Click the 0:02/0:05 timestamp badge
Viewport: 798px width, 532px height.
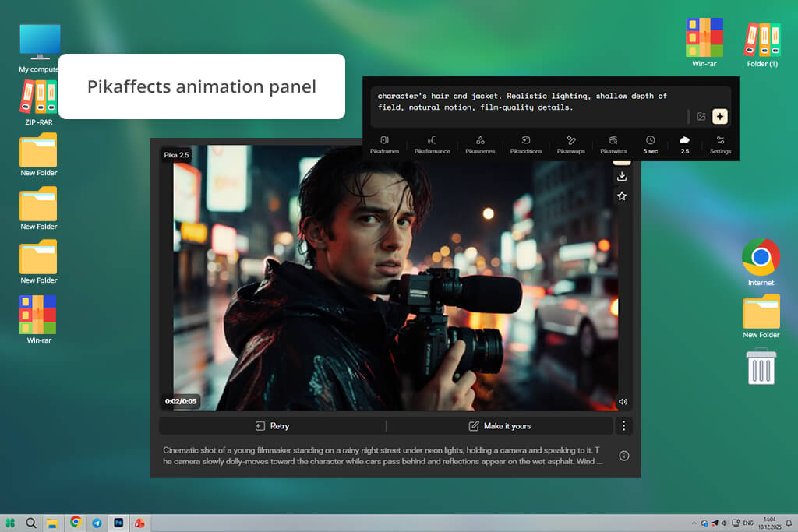[181, 401]
